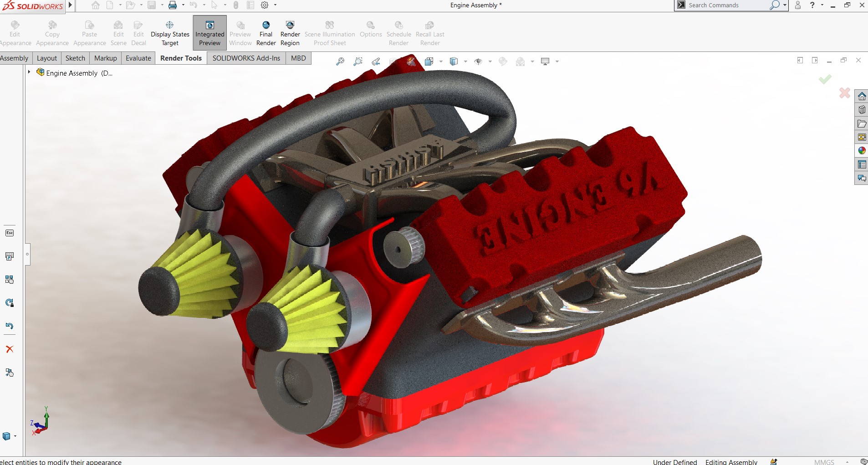Toggle Integrated Preview off
This screenshot has width=868, height=465.
tap(209, 33)
